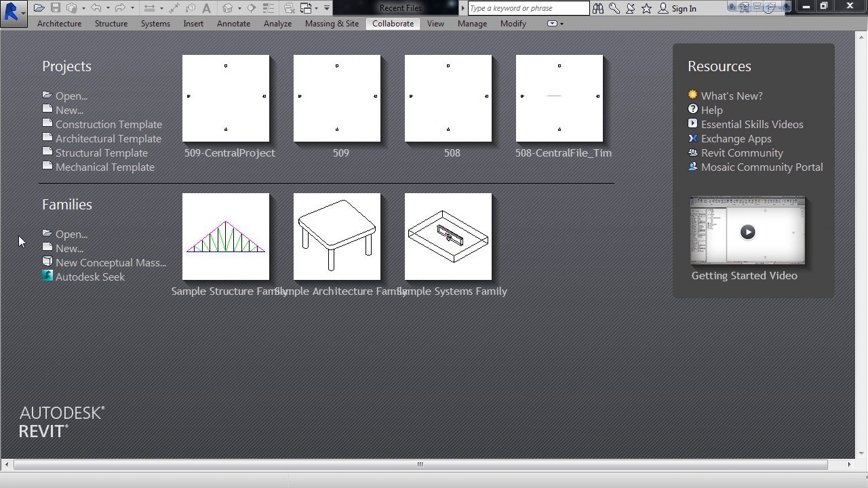Click Open... under Families
This screenshot has width=868, height=488.
click(x=71, y=235)
